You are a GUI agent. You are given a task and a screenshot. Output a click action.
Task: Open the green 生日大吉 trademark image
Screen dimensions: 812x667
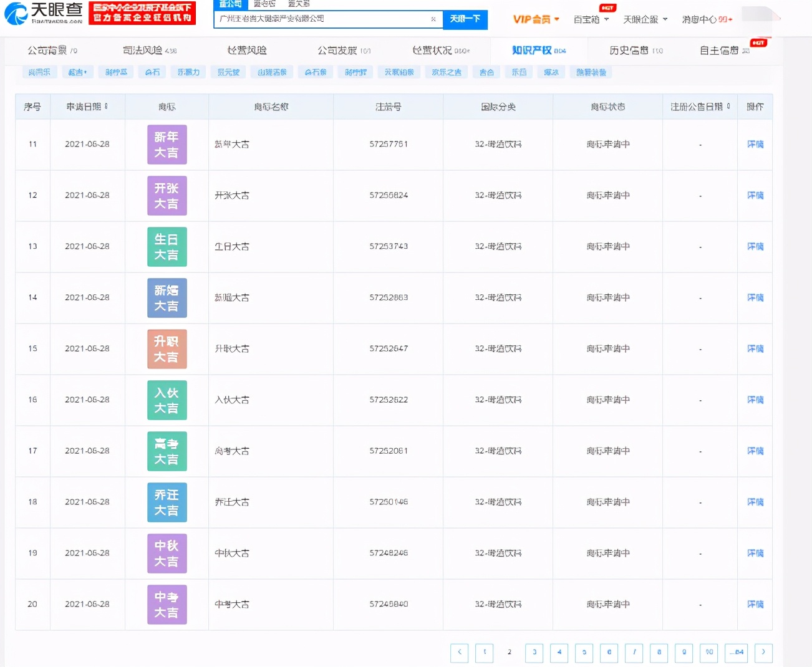pyautogui.click(x=167, y=247)
